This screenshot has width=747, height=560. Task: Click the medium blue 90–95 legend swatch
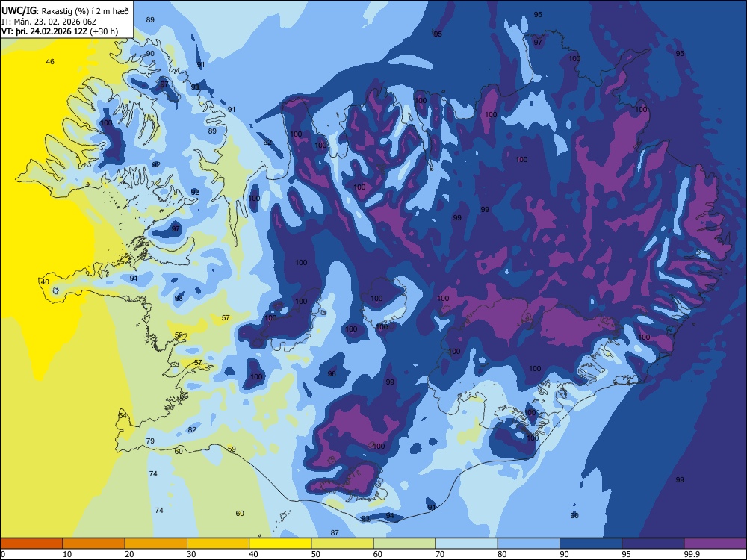click(591, 544)
